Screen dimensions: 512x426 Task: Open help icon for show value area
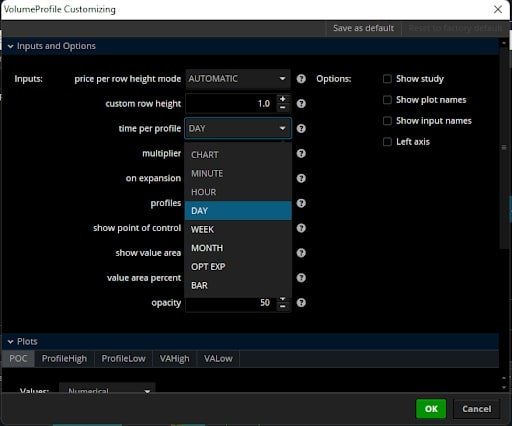(301, 253)
